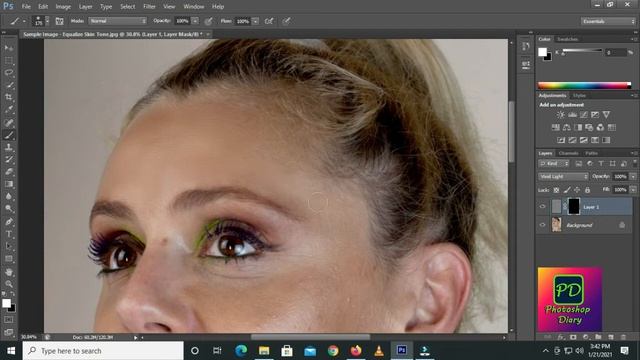The height and width of the screenshot is (360, 640).
Task: Select the Zoom tool
Action: point(9,284)
